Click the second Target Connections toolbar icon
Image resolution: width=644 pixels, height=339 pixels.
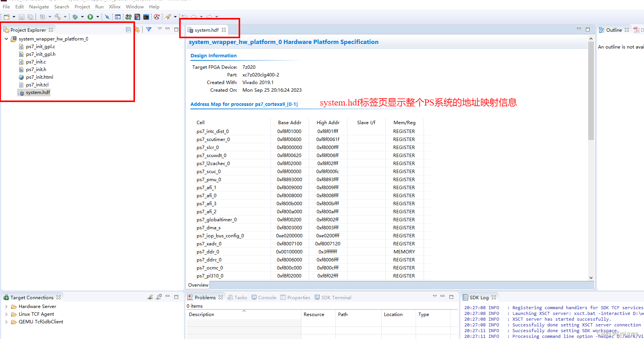(159, 297)
